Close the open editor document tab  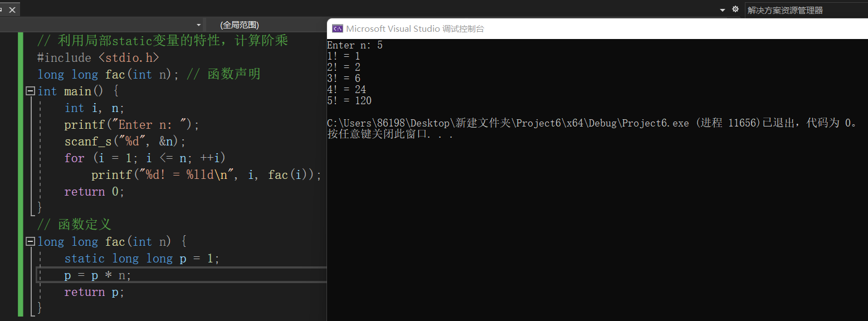pyautogui.click(x=12, y=10)
